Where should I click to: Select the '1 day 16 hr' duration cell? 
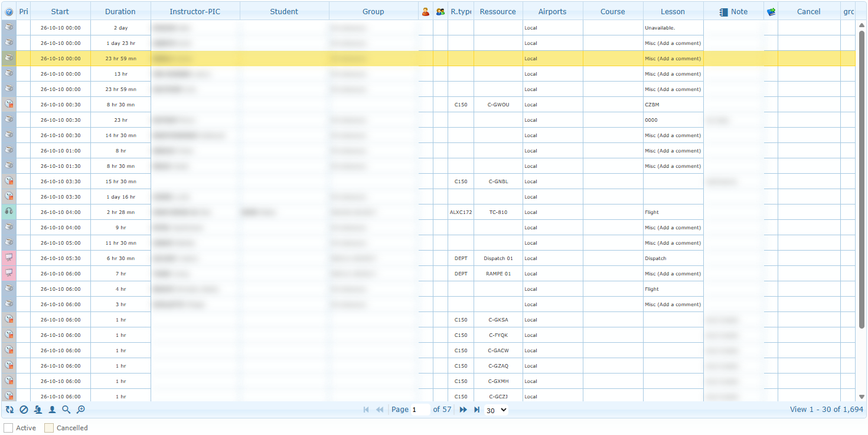pyautogui.click(x=120, y=197)
